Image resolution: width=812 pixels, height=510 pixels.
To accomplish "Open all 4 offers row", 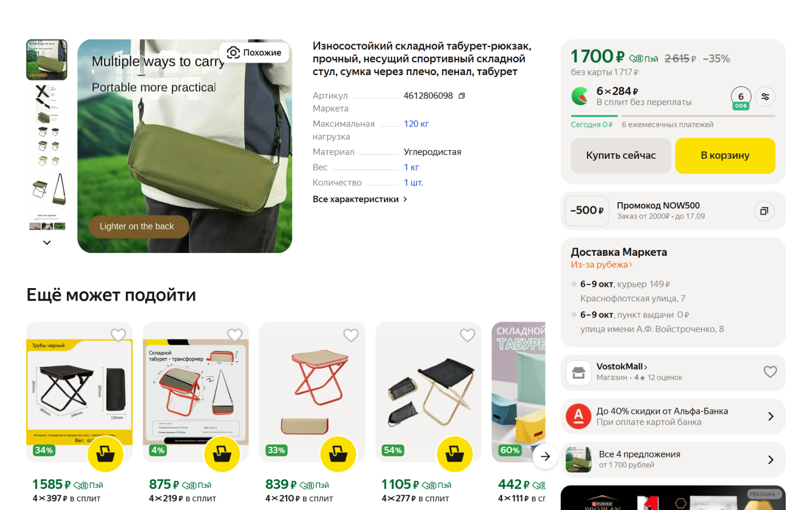I will point(673,459).
